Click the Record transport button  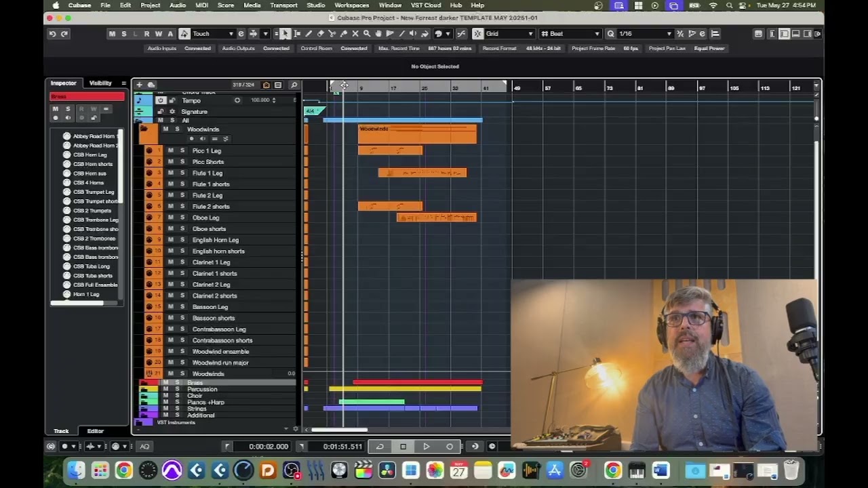pyautogui.click(x=449, y=446)
